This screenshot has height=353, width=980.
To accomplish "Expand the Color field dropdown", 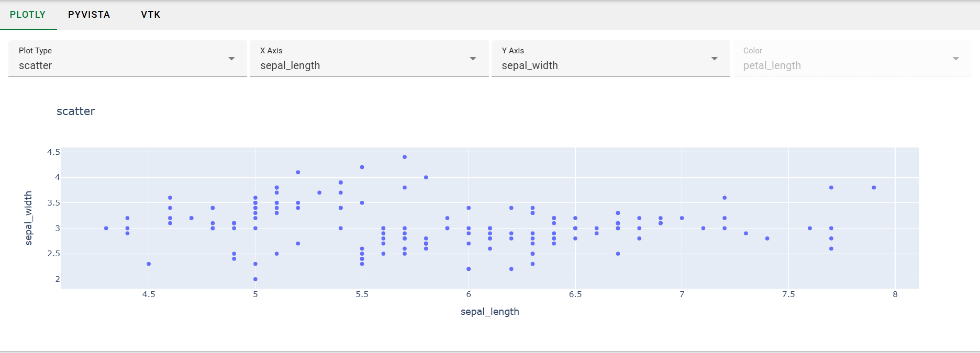I will [956, 59].
